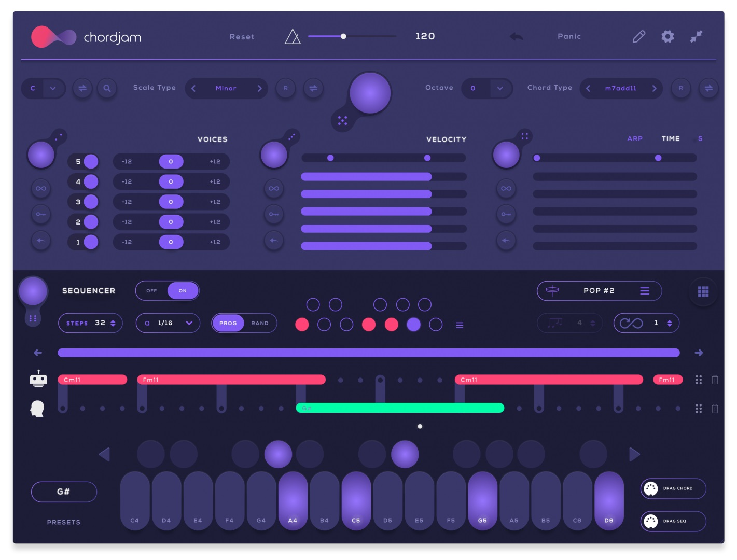Click the search magnifier next to root note
The image size is (737, 560).
[x=107, y=89]
